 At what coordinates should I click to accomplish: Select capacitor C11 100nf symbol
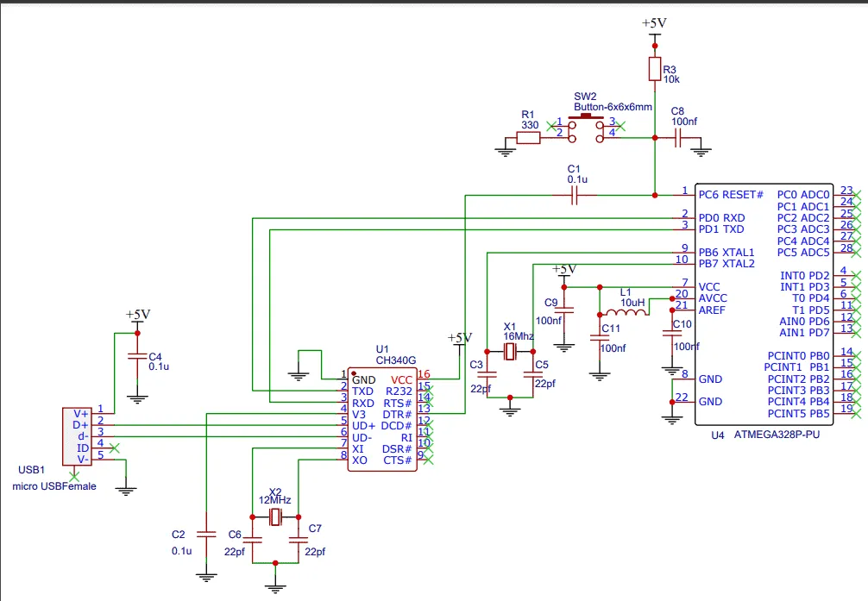(x=600, y=338)
